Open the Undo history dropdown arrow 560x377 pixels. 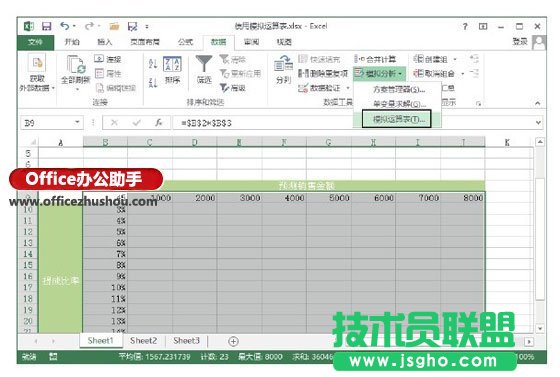pyautogui.click(x=74, y=26)
